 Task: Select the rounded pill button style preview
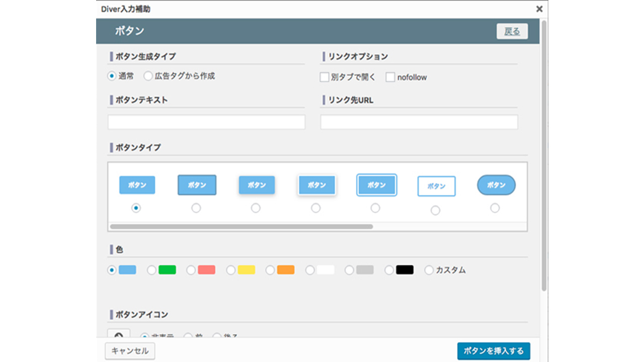pyautogui.click(x=496, y=185)
